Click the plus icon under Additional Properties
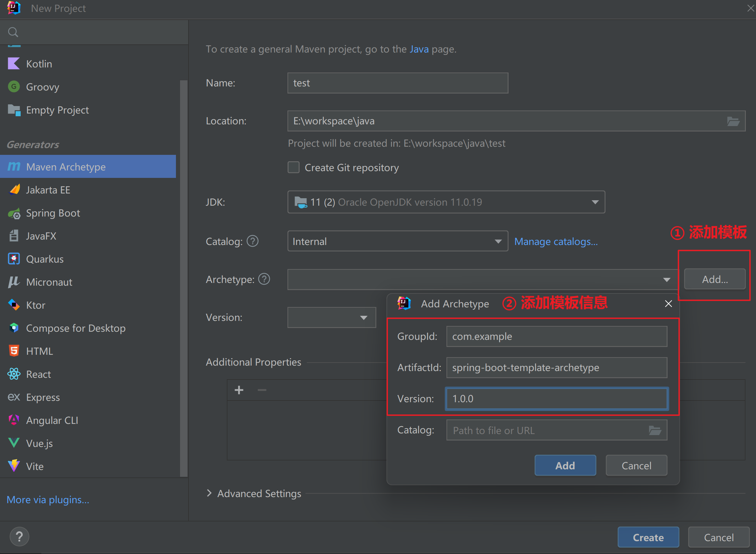 [x=239, y=390]
